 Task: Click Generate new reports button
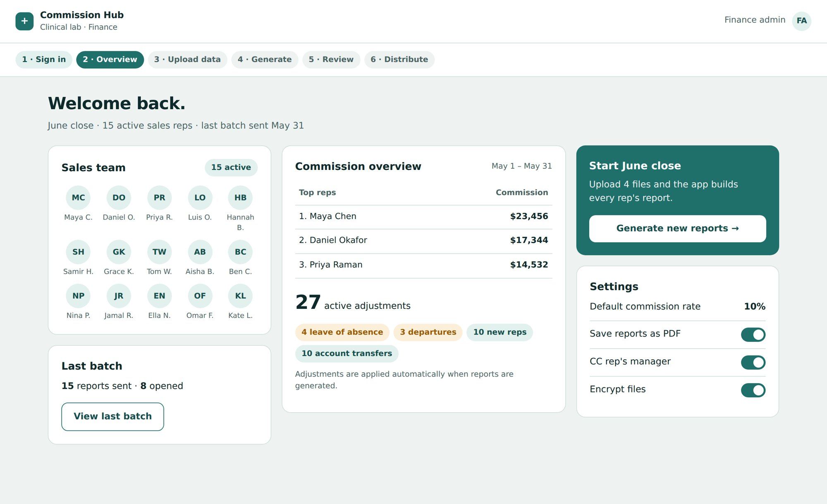tap(677, 229)
